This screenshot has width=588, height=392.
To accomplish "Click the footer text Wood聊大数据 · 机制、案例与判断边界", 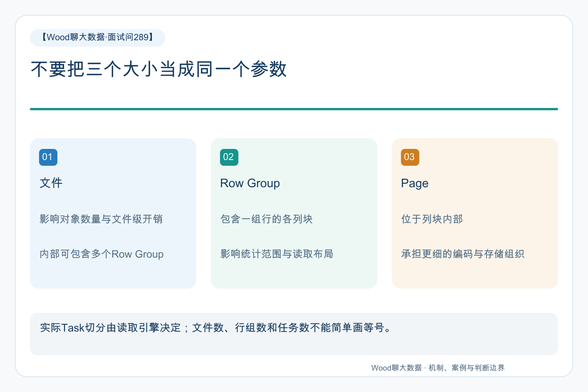I will [x=438, y=368].
